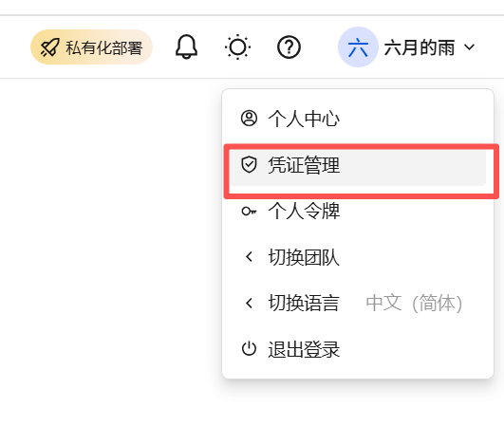
Task: Click the chevron beside 切换团队
Action: pos(249,257)
